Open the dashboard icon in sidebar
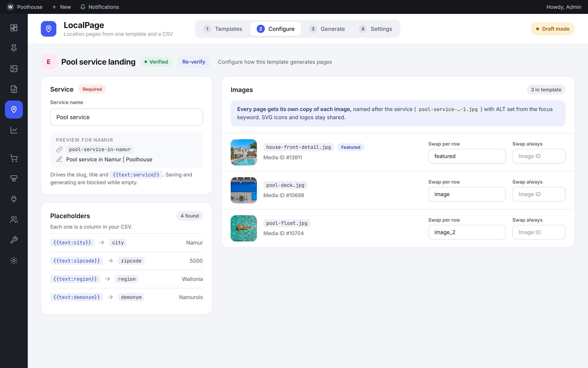The width and height of the screenshot is (588, 368). (x=14, y=28)
